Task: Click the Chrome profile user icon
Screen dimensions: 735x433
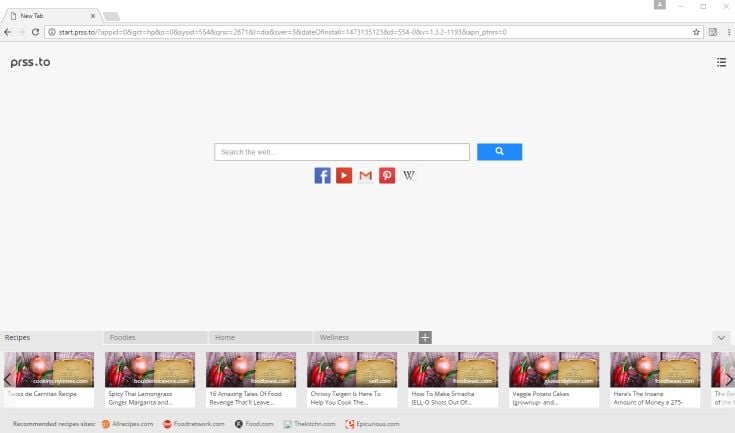Action: pos(660,5)
